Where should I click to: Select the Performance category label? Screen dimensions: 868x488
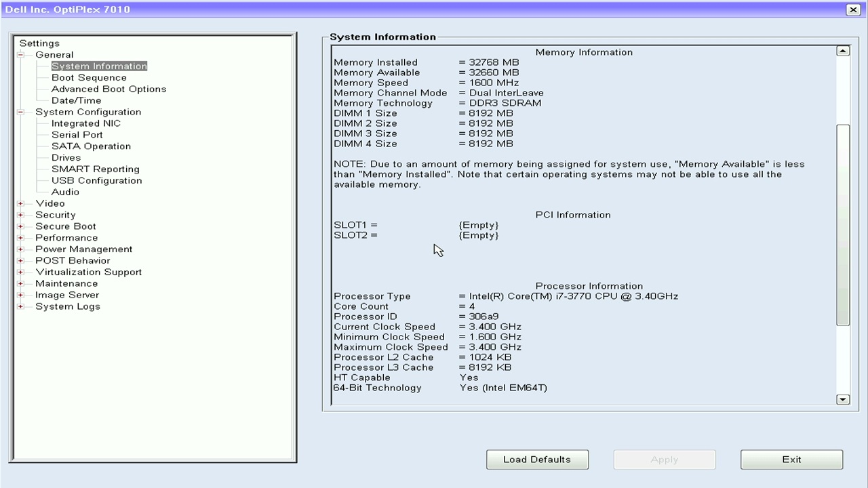click(x=66, y=238)
